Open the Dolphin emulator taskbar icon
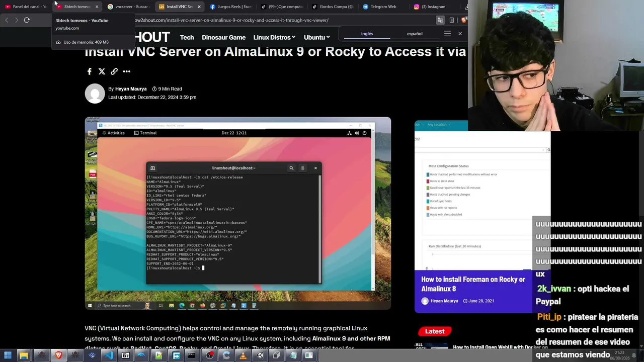Screen dimensions: 644x362 142,355
